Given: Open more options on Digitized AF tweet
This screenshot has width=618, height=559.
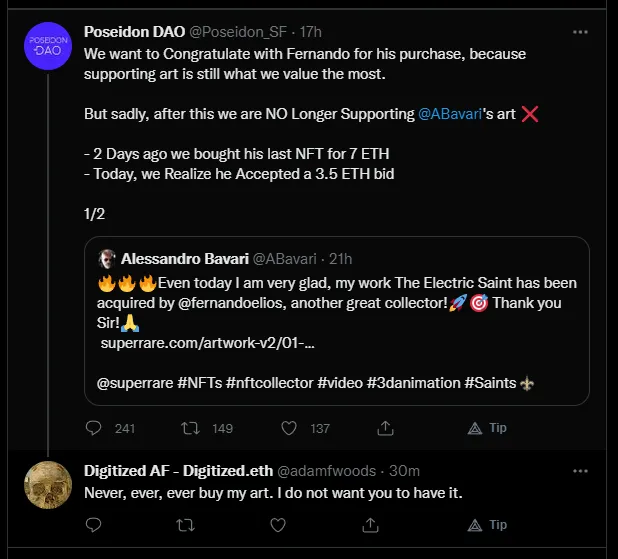Looking at the screenshot, I should click(x=580, y=470).
